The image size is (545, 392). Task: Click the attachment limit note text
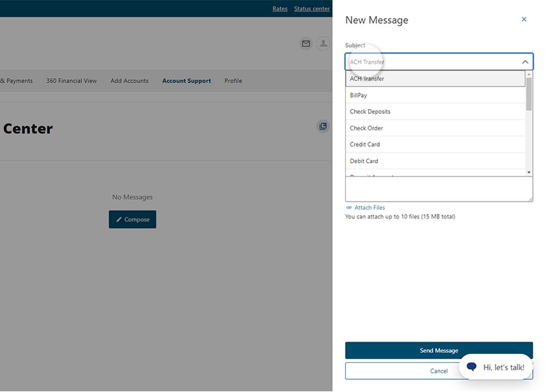[400, 217]
